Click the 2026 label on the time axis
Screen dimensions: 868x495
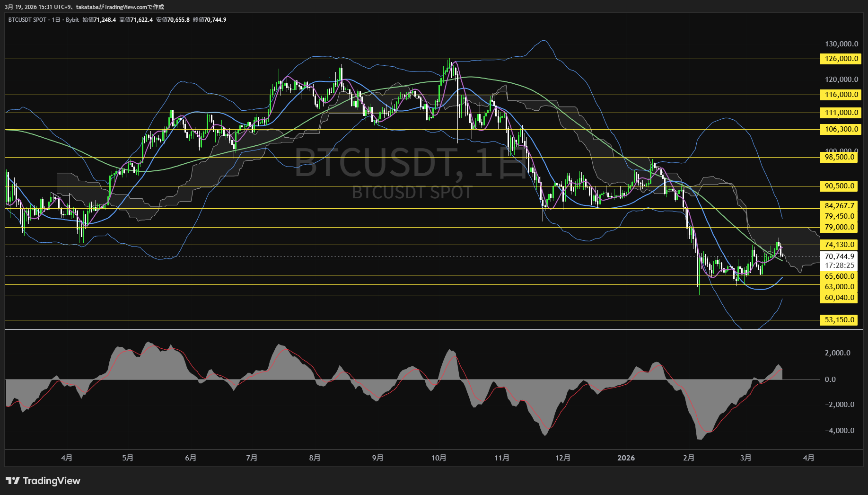tap(627, 458)
